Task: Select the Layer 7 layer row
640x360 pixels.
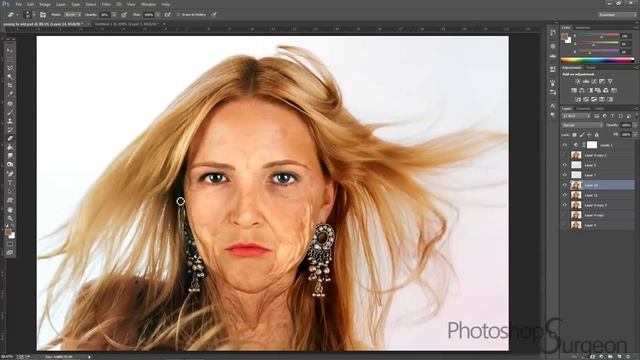Action: 598,175
